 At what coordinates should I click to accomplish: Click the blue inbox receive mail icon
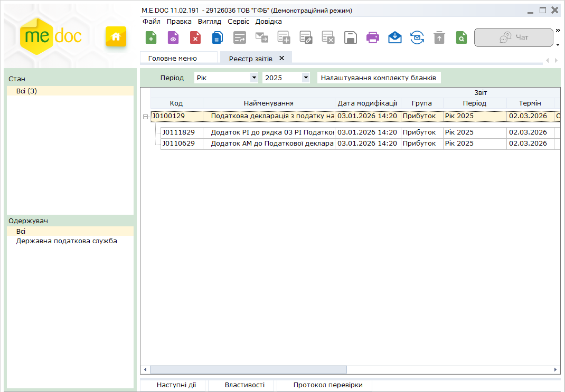pyautogui.click(x=395, y=37)
